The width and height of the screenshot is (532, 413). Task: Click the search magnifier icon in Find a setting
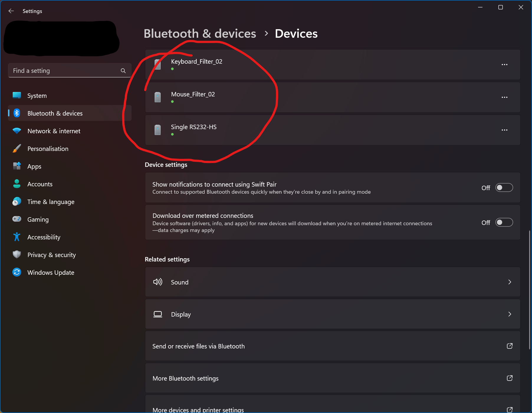coord(123,71)
